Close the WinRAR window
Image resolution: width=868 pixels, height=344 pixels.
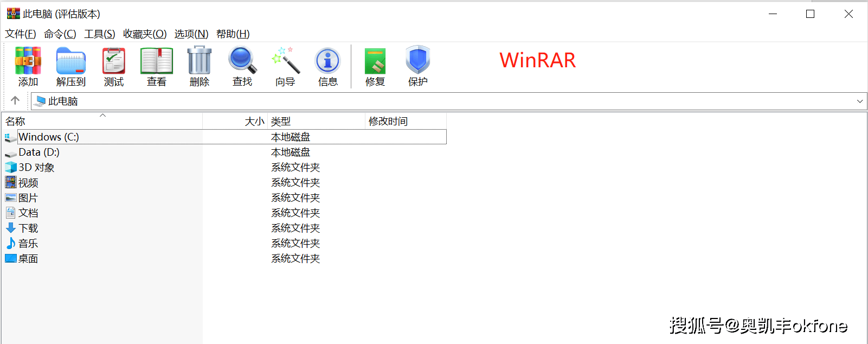tap(848, 14)
